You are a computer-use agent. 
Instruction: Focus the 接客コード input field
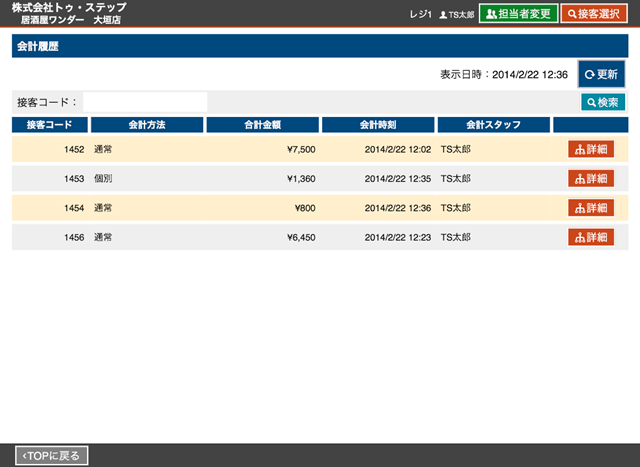click(145, 102)
